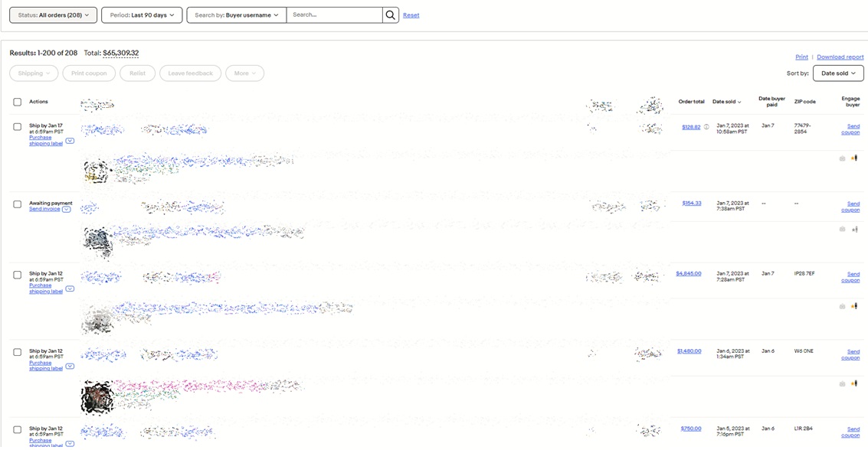Click the grey package icon in $154.33 order
This screenshot has width=868, height=450.
click(843, 229)
